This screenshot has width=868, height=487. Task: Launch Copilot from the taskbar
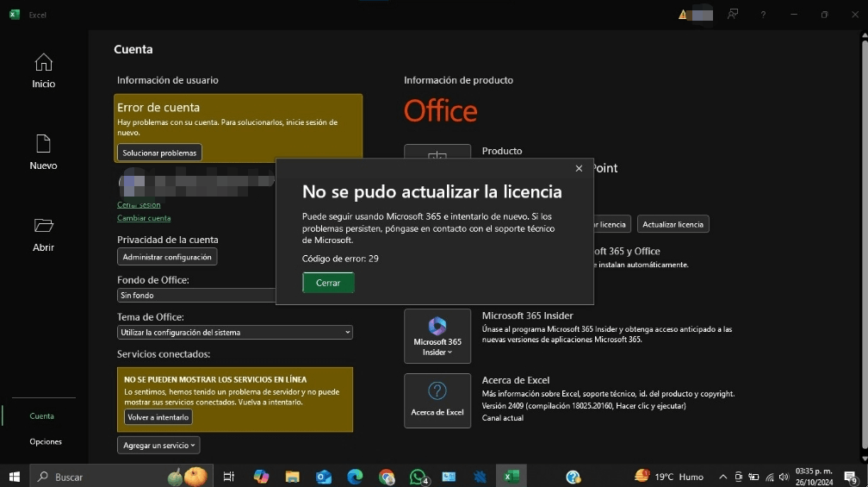[x=261, y=477]
